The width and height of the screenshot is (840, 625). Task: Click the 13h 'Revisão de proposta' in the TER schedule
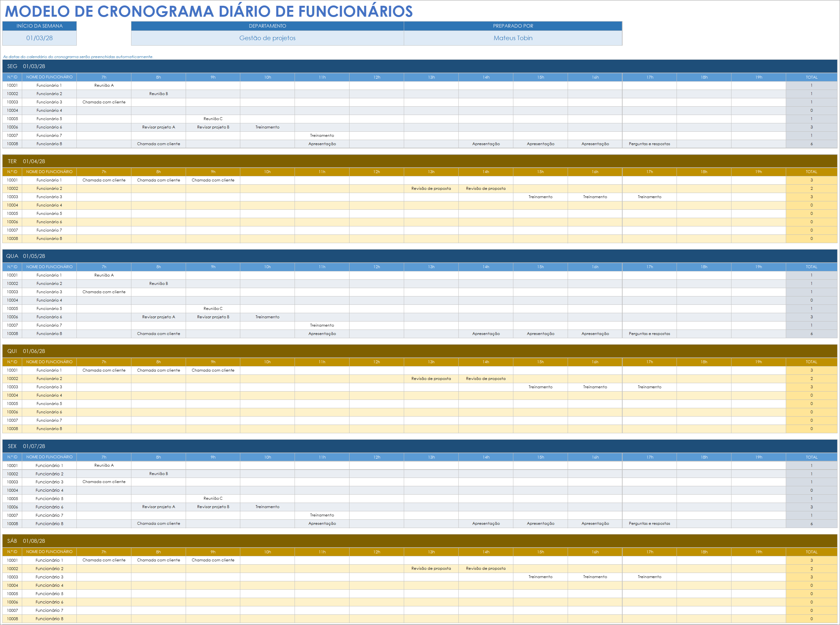point(431,189)
